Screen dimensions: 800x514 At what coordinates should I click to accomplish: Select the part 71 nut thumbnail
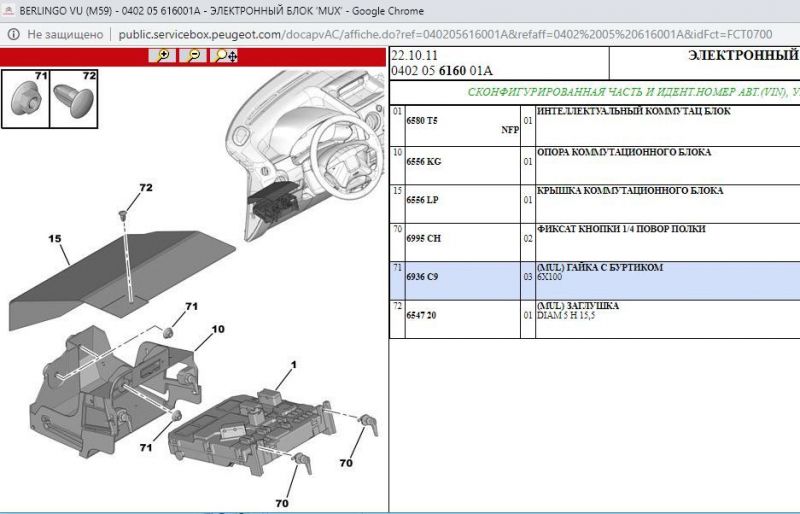[25, 98]
